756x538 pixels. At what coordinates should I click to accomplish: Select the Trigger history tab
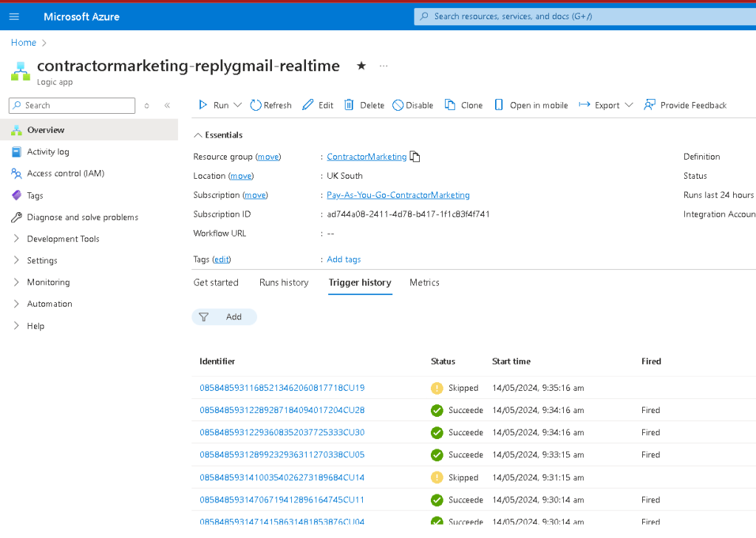(360, 282)
